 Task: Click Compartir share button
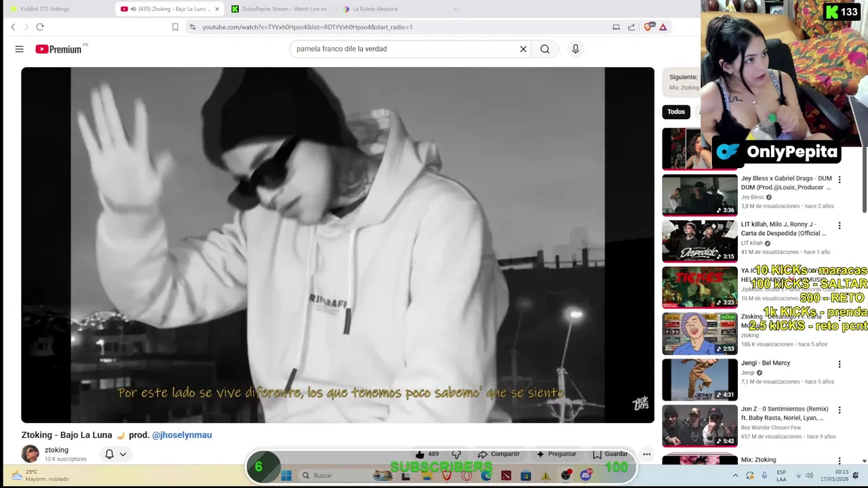coord(498,454)
